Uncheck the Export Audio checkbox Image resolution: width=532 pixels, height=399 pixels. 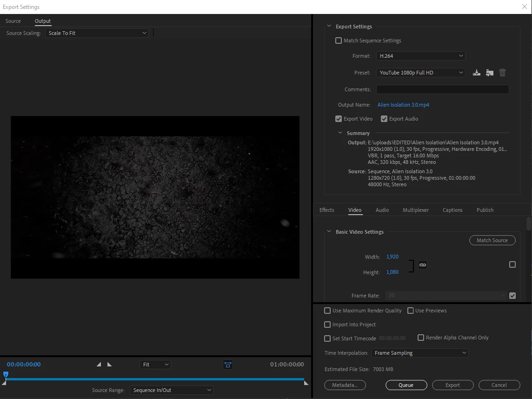coord(384,119)
